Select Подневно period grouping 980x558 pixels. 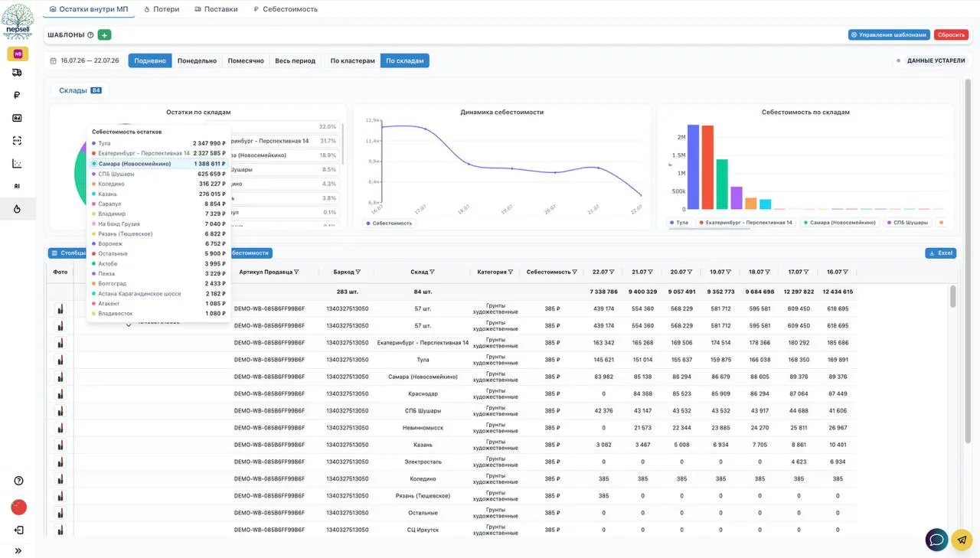click(150, 60)
